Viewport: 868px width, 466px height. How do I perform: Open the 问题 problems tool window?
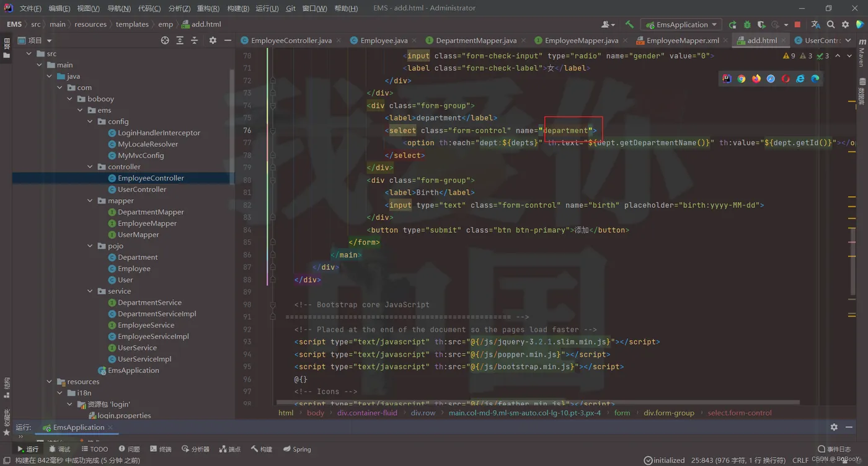(129, 449)
